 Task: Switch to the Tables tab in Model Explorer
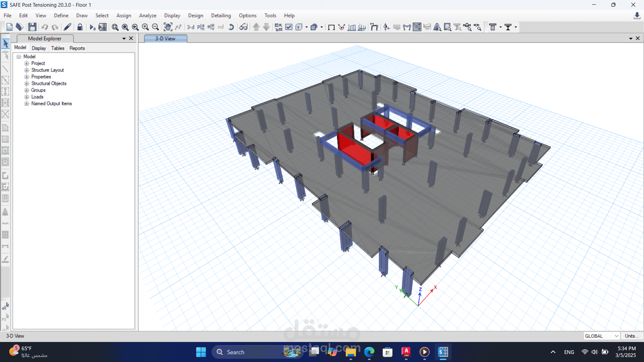pos(58,48)
